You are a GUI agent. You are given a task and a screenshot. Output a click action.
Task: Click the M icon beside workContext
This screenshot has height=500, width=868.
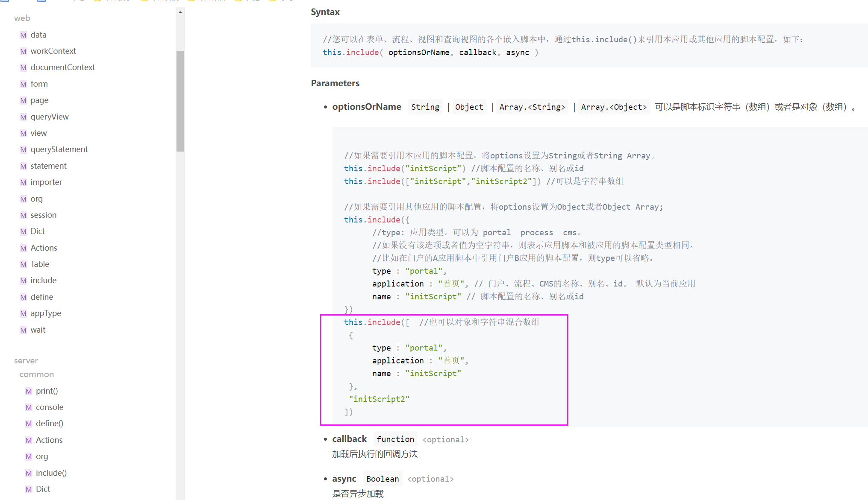click(x=24, y=51)
